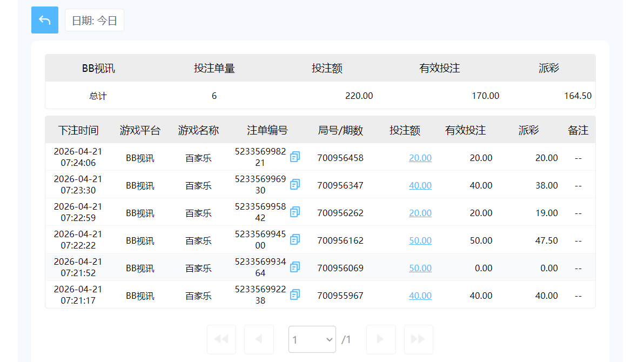
Task: Select round number 700956458
Action: pos(340,158)
